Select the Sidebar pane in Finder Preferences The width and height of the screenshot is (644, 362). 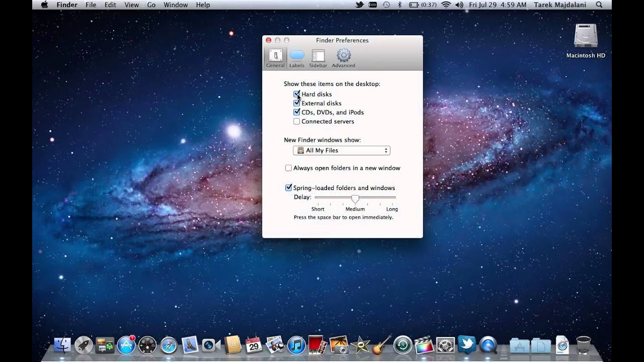coord(318,57)
